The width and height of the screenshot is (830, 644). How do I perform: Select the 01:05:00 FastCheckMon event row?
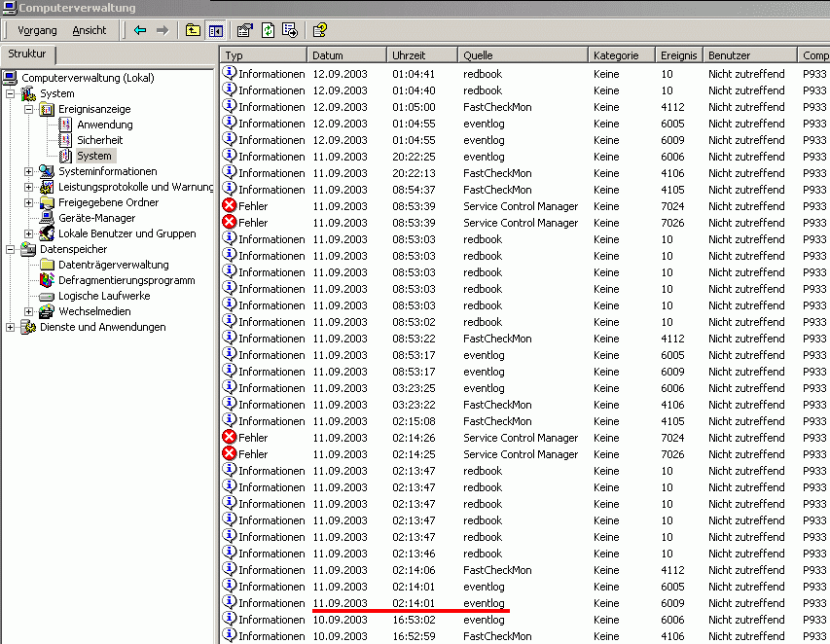tap(525, 107)
